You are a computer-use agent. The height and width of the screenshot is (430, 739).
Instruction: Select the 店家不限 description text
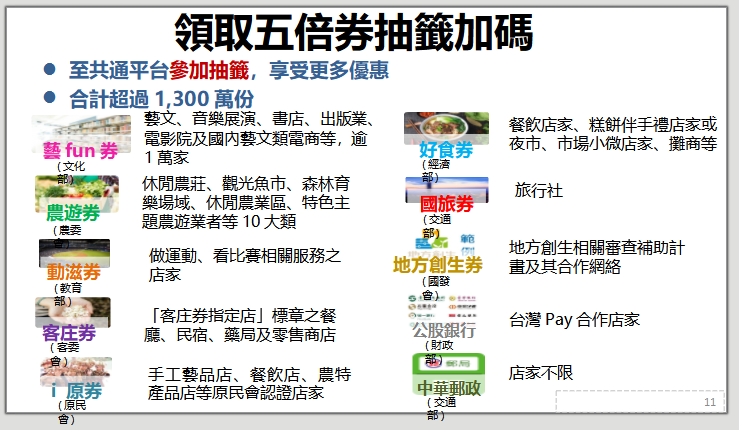click(541, 372)
